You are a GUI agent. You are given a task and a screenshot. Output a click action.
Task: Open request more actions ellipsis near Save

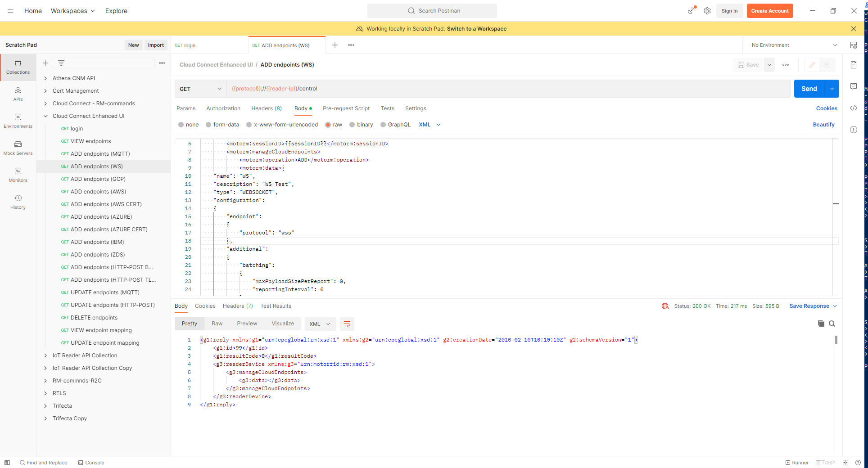click(786, 65)
